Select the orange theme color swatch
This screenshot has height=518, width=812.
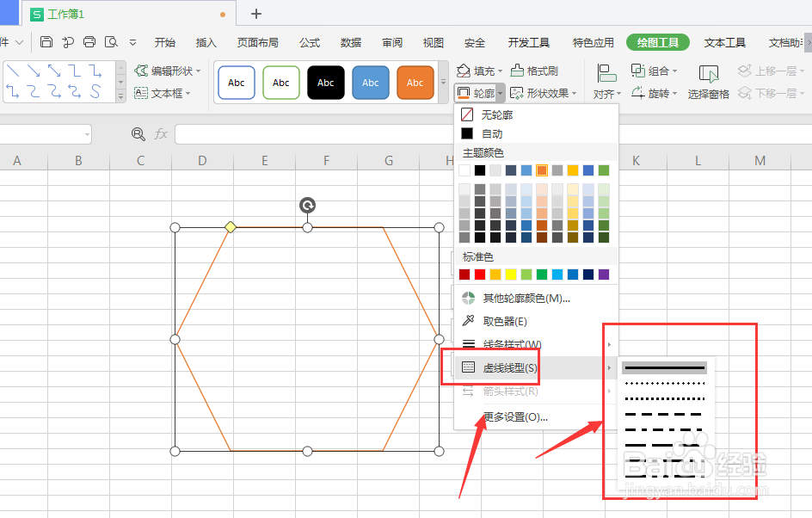pos(540,170)
